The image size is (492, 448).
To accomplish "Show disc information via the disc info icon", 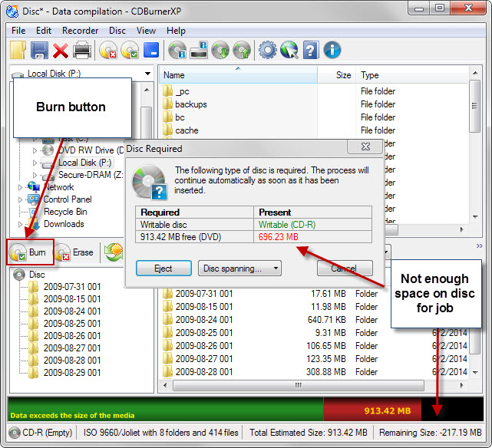I will tap(177, 50).
